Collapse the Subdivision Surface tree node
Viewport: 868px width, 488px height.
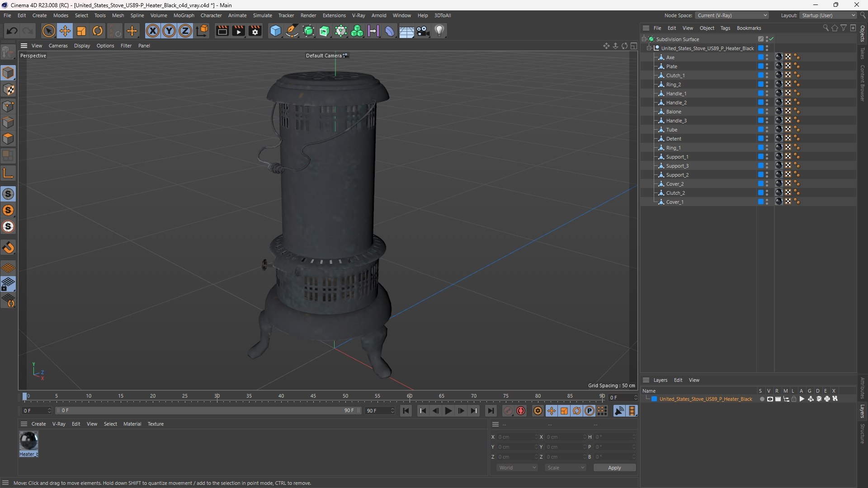coord(644,39)
